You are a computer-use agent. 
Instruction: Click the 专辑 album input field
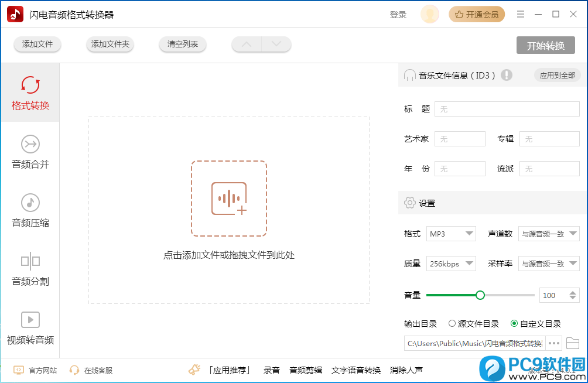click(x=549, y=139)
